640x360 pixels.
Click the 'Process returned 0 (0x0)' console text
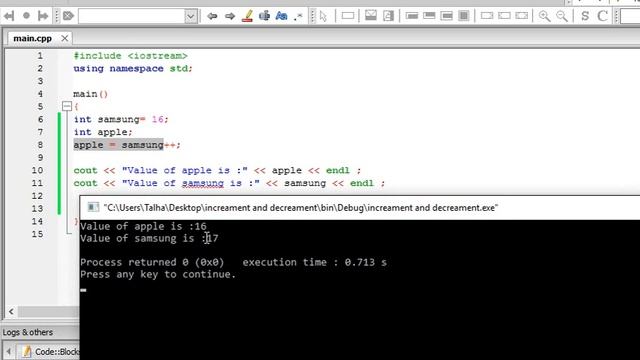(x=152, y=262)
